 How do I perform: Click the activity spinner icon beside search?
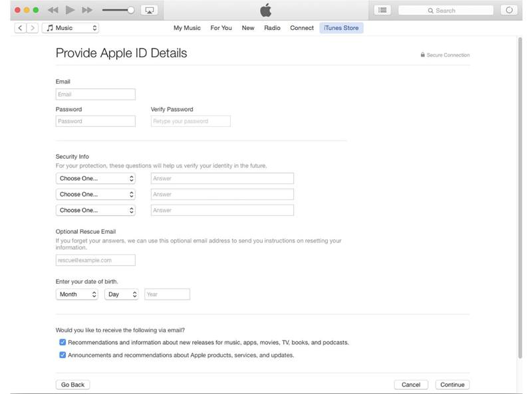(509, 10)
